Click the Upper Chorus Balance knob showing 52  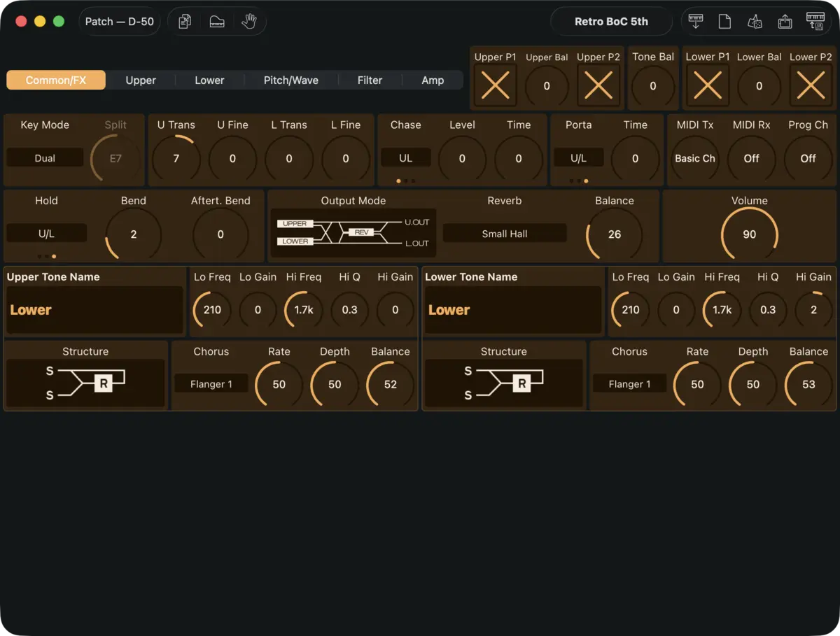[x=391, y=385]
